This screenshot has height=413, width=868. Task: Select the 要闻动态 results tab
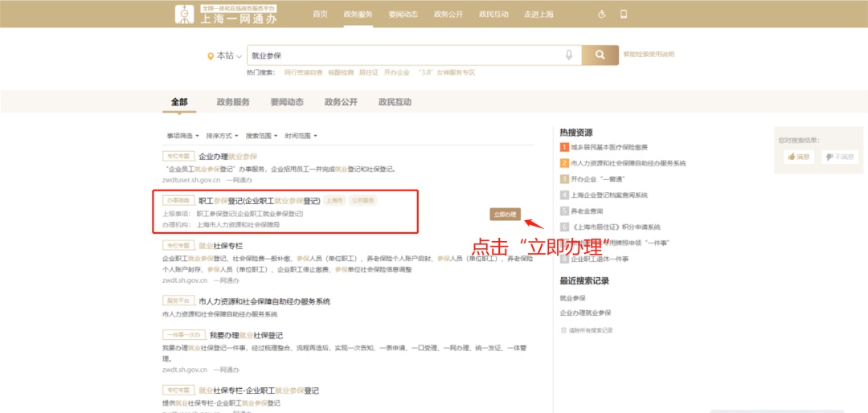287,102
